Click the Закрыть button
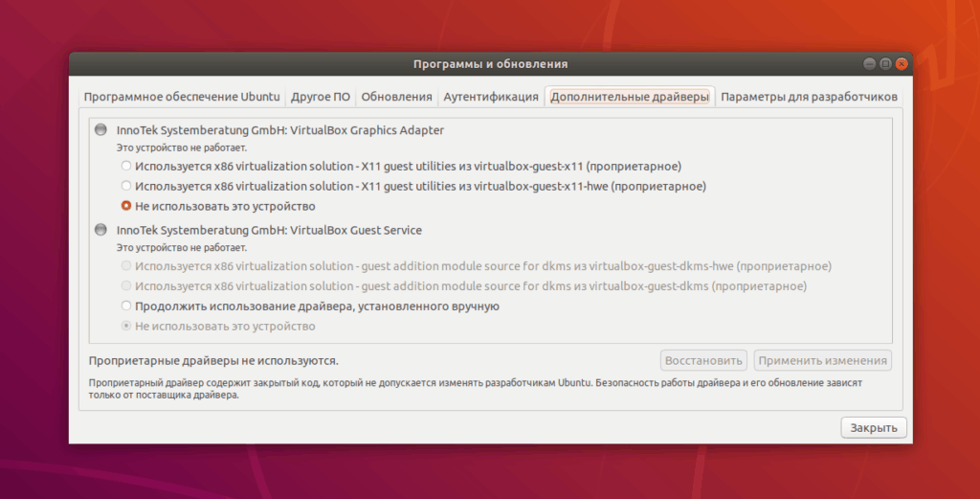The image size is (980, 499). point(873,428)
